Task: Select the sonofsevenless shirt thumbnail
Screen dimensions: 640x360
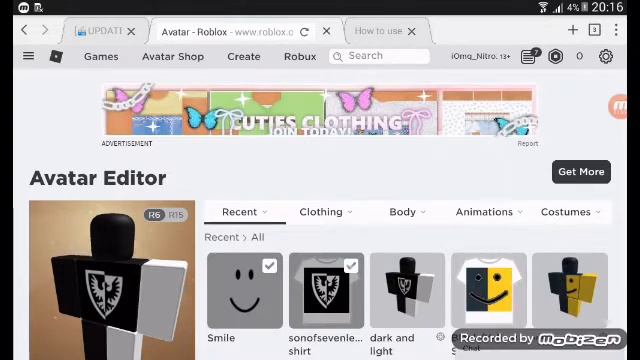Action: click(x=326, y=291)
